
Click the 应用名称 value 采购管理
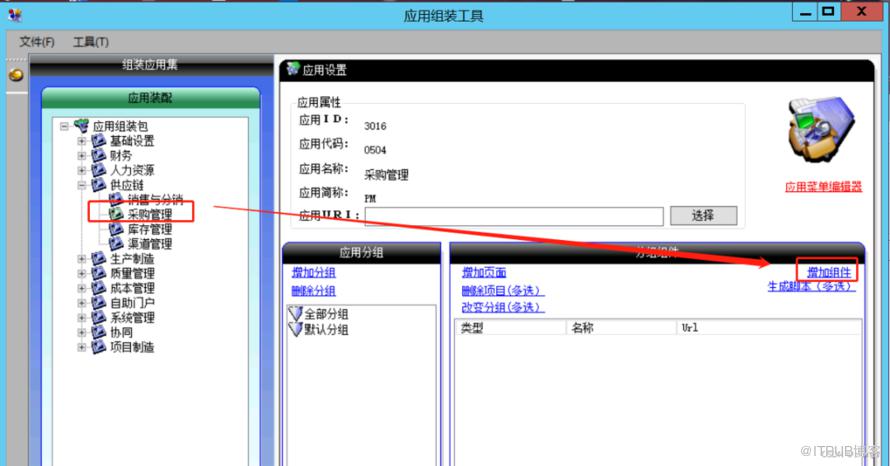[x=386, y=175]
